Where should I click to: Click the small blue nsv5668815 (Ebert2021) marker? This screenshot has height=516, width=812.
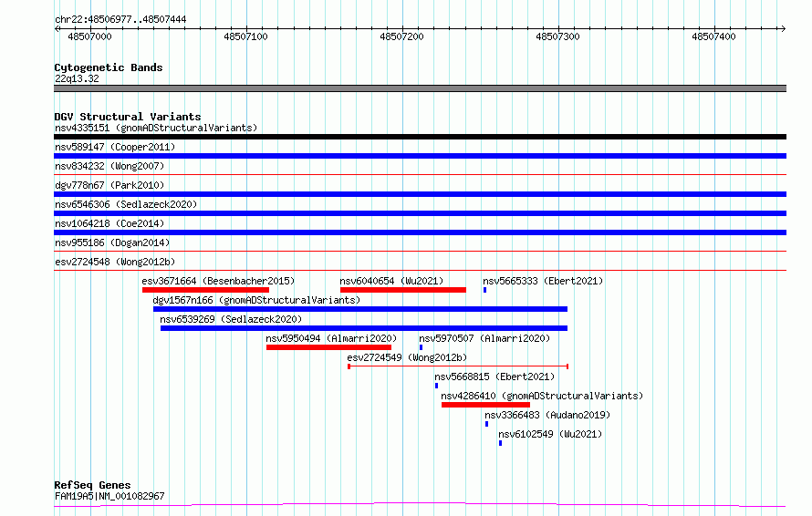(436, 386)
